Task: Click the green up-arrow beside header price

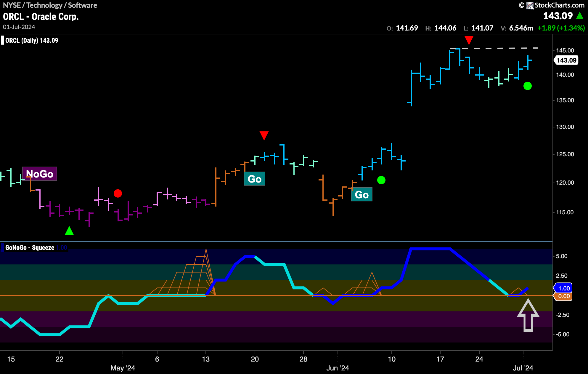Action: pyautogui.click(x=580, y=16)
